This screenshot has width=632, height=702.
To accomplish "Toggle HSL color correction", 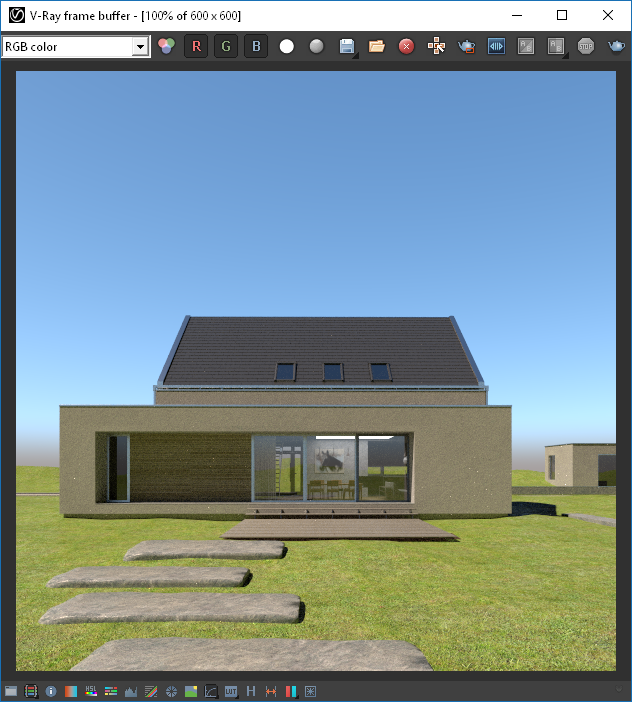I will [x=91, y=691].
